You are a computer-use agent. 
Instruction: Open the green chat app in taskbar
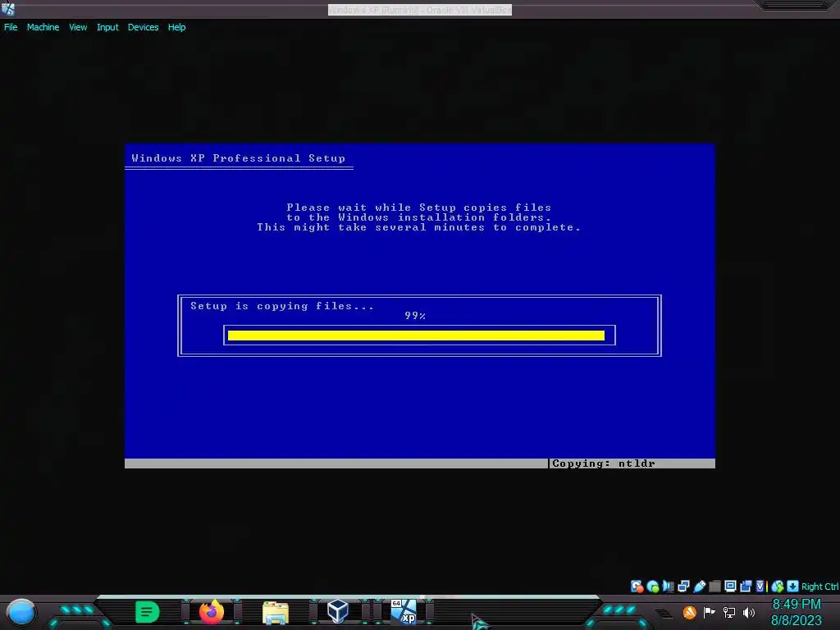coord(147,612)
